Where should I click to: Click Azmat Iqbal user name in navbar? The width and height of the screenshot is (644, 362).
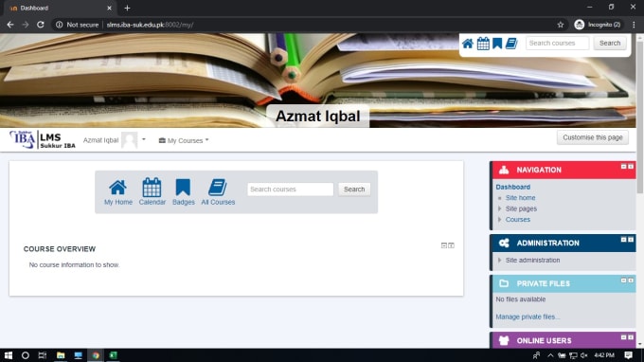click(100, 140)
